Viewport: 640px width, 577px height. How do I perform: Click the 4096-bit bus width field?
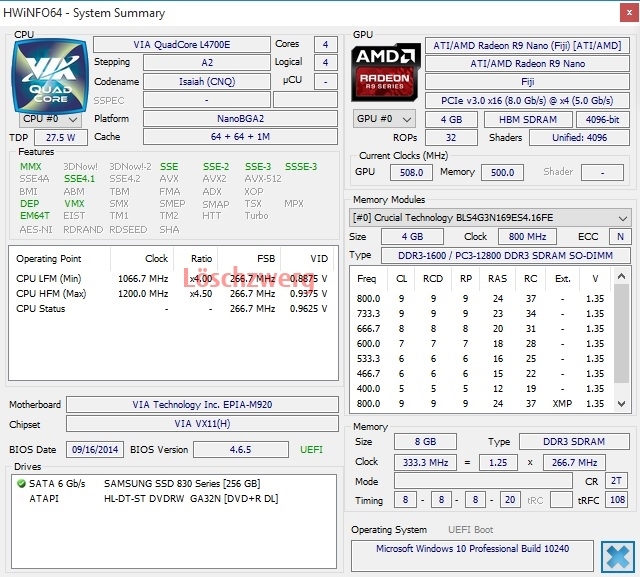coord(602,120)
